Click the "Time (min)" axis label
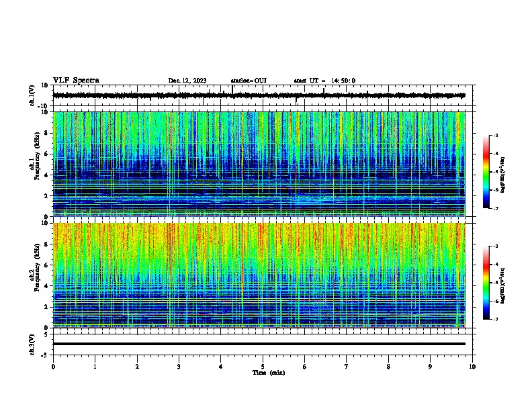The image size is (532, 411). point(269,373)
